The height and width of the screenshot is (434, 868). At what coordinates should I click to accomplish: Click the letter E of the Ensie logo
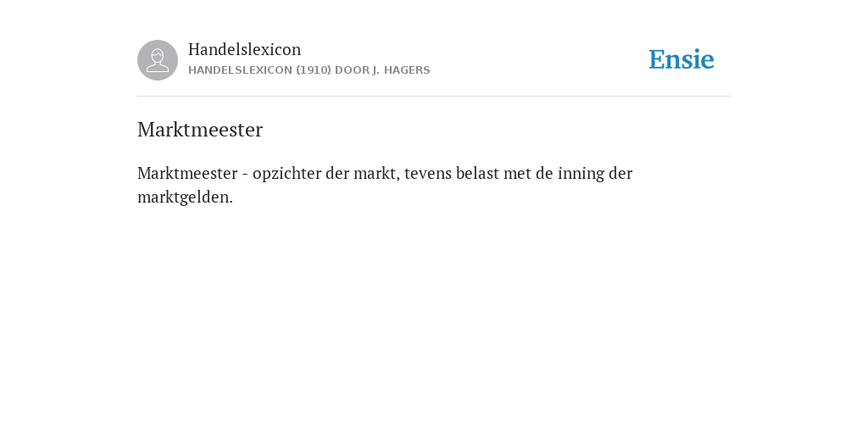click(658, 60)
